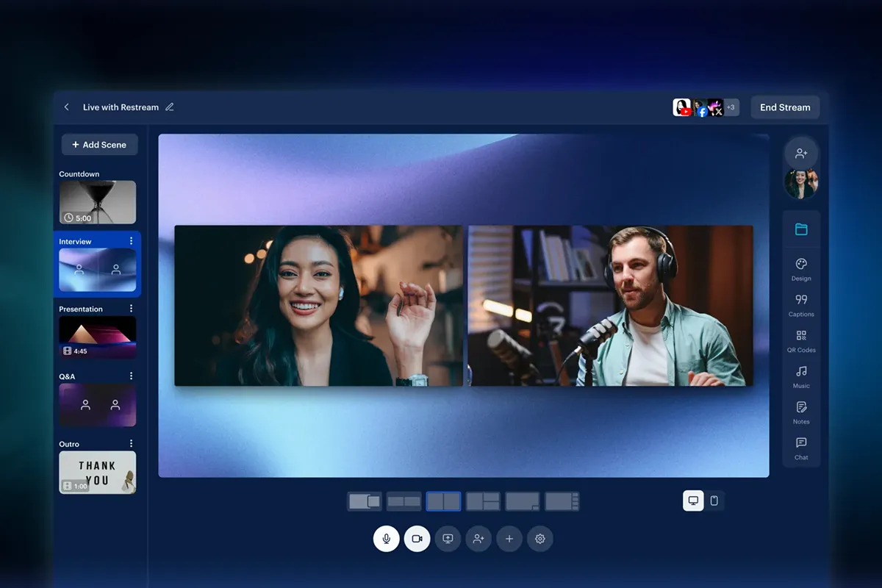Turn off the camera

pyautogui.click(x=417, y=539)
